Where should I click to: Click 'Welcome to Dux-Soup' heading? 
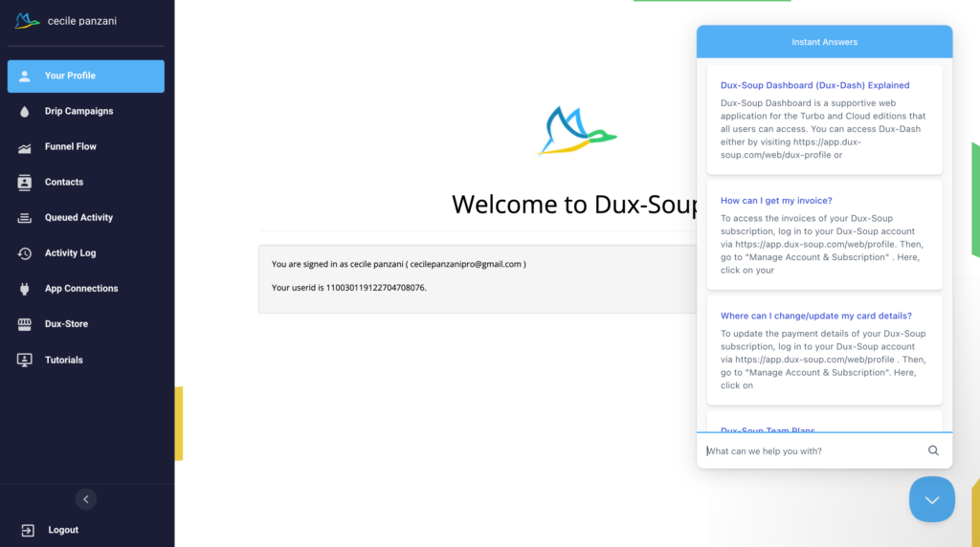574,205
